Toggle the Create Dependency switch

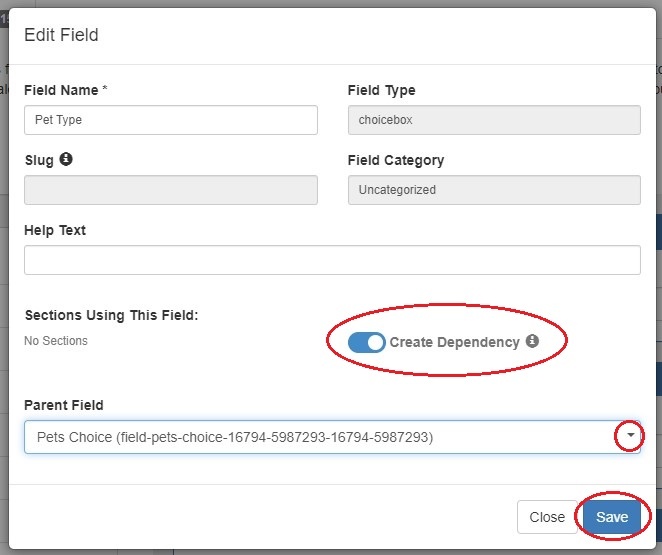[366, 342]
